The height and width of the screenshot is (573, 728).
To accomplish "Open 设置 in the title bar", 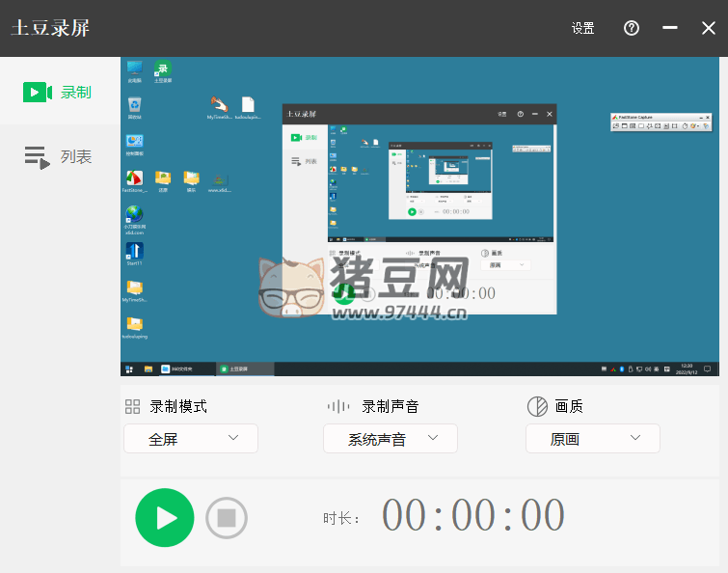I will pyautogui.click(x=582, y=28).
